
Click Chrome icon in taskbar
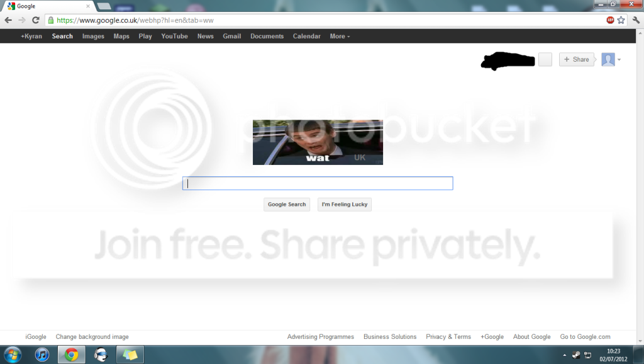tap(72, 355)
